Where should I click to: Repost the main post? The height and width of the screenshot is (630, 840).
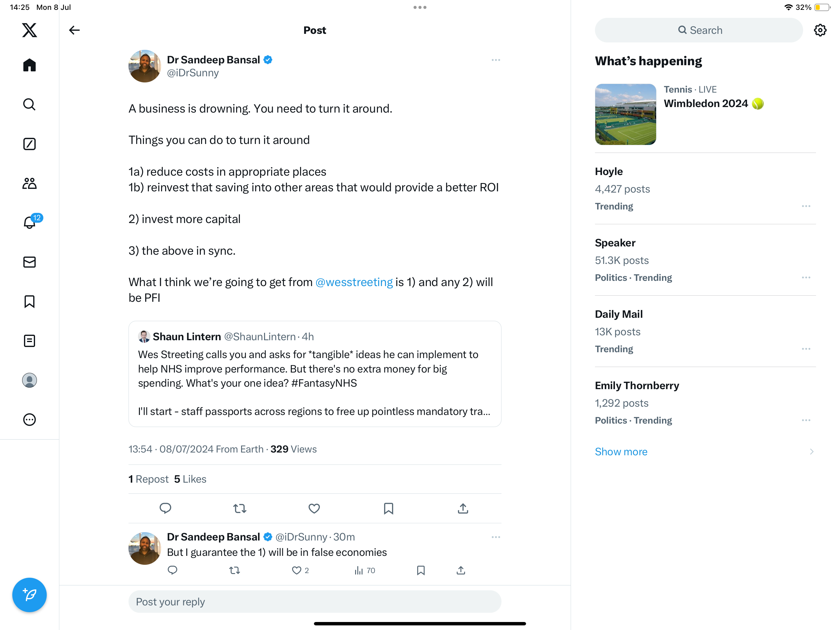(240, 508)
